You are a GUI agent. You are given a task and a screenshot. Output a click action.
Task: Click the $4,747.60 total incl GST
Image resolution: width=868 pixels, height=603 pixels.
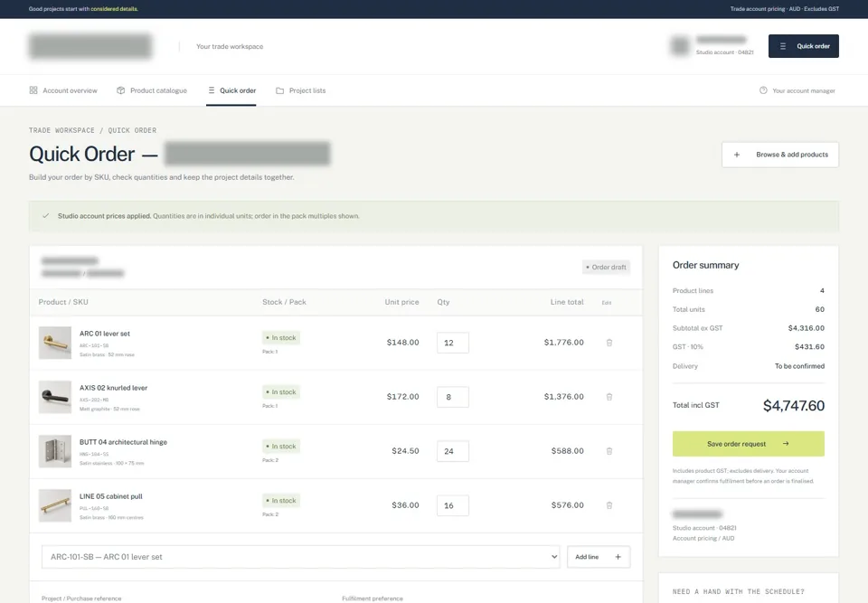794,406
